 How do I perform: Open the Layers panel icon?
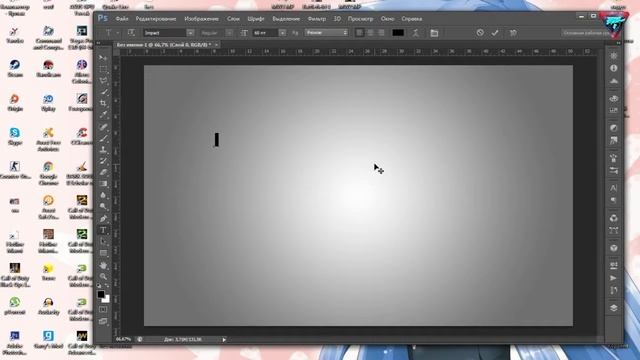(x=613, y=308)
